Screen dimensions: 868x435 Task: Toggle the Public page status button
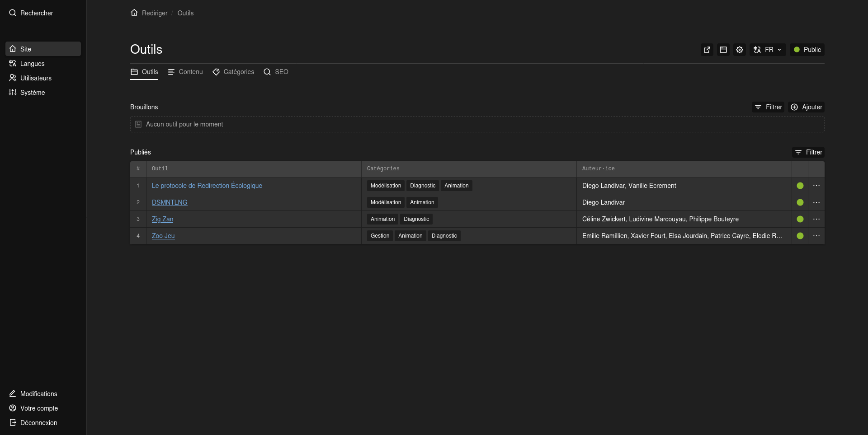807,50
